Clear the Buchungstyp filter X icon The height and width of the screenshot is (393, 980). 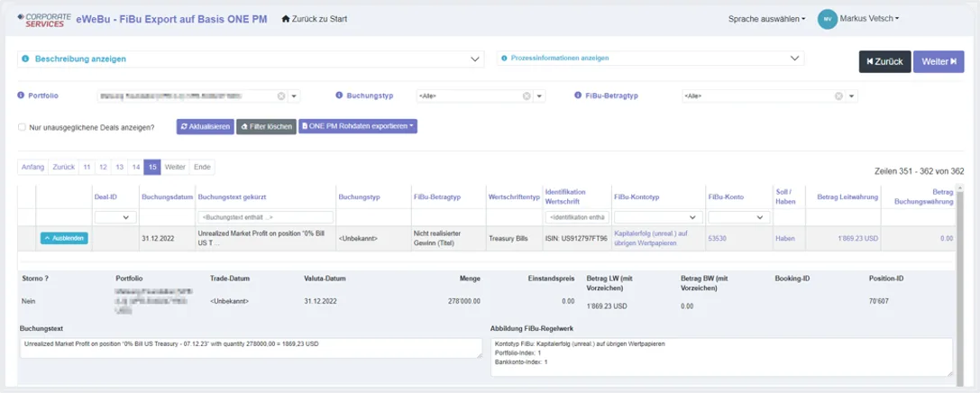pyautogui.click(x=527, y=96)
